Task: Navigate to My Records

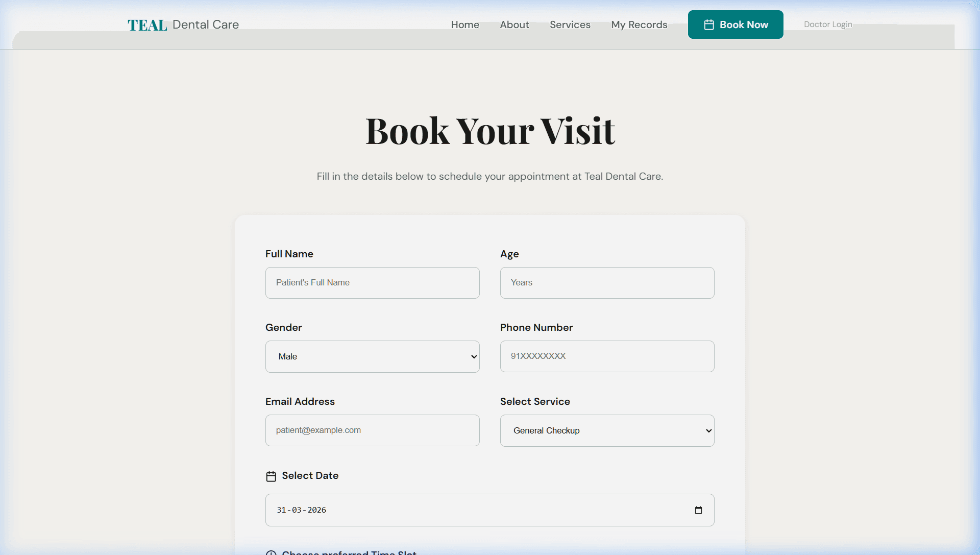Action: 639,25
